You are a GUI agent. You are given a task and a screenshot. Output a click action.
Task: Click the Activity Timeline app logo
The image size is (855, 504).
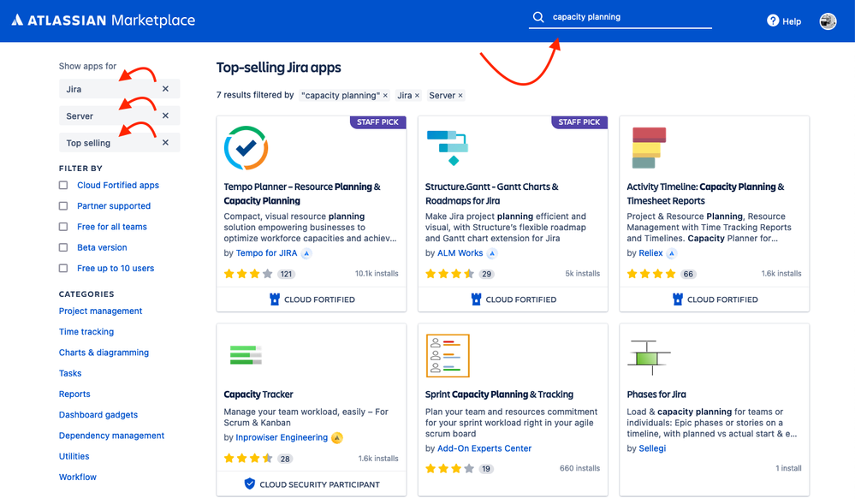coord(649,148)
